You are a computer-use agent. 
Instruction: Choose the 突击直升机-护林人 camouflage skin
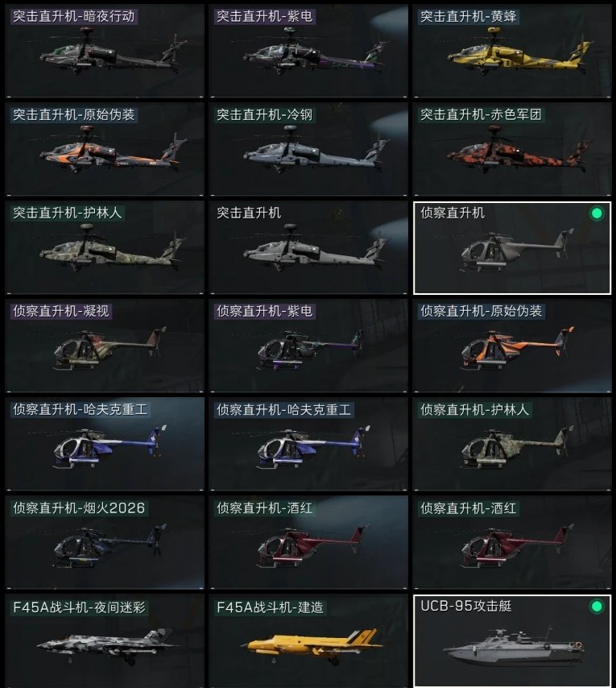click(105, 247)
